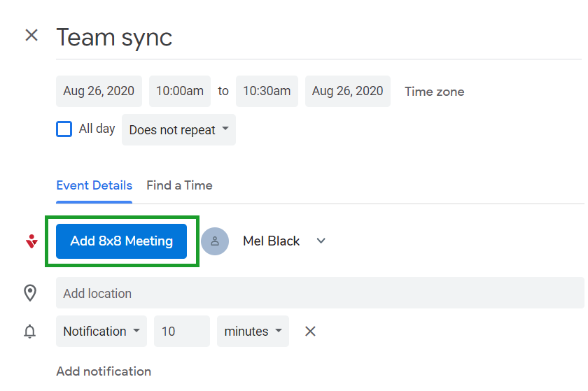Remove the 10 minutes notification
This screenshot has height=391, width=588.
click(310, 331)
